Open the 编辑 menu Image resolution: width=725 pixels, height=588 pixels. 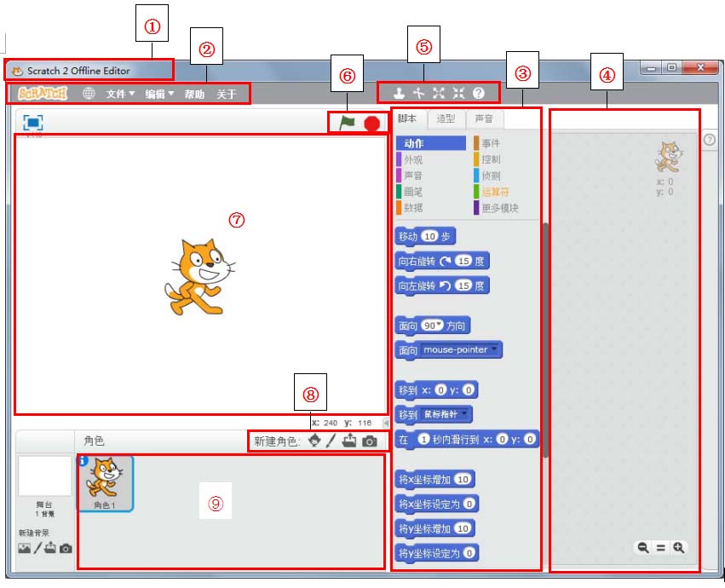pos(159,94)
